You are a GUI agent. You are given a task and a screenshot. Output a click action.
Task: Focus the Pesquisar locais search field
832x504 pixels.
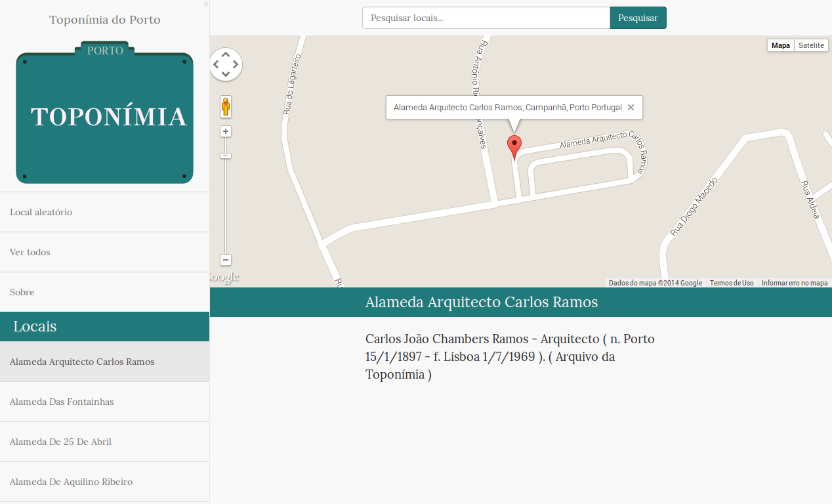[x=486, y=18]
